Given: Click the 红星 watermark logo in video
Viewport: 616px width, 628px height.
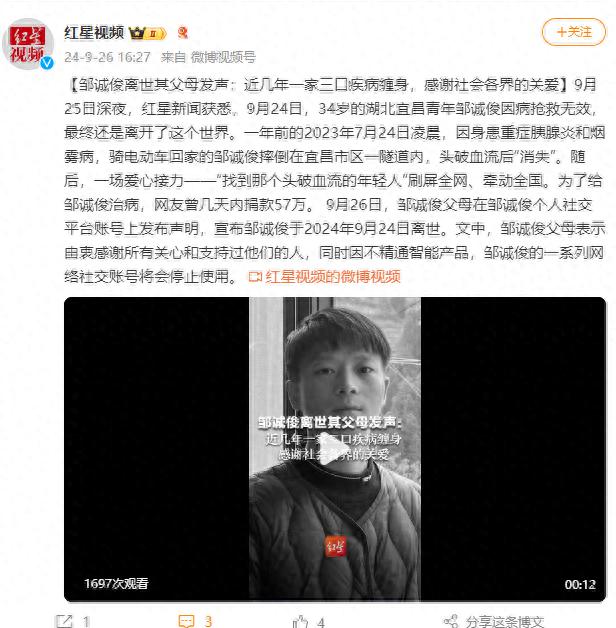Looking at the screenshot, I should point(335,547).
